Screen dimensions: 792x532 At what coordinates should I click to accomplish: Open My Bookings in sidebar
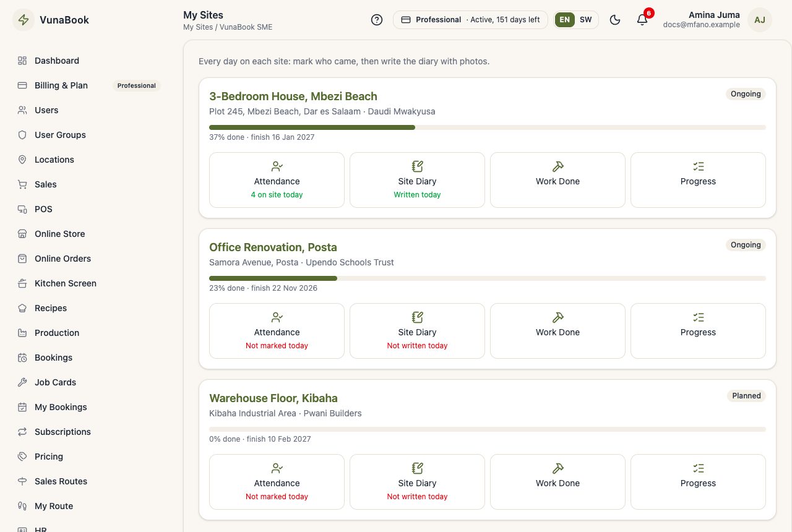[89, 407]
